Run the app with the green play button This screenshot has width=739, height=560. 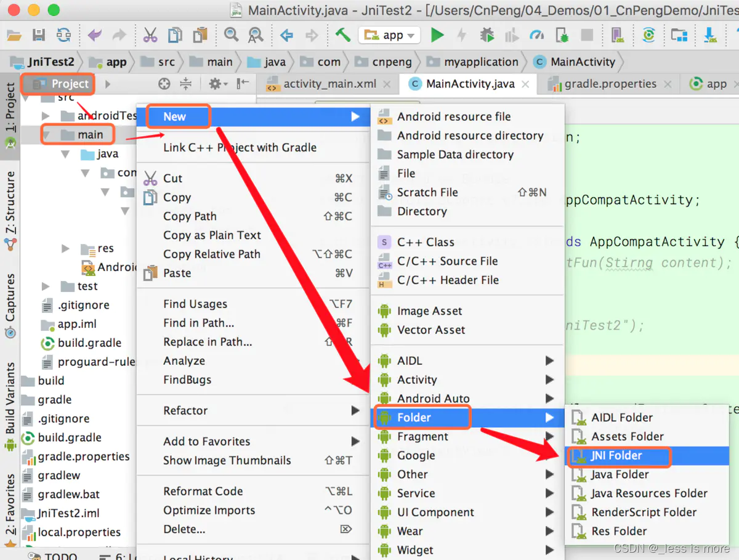(x=437, y=35)
